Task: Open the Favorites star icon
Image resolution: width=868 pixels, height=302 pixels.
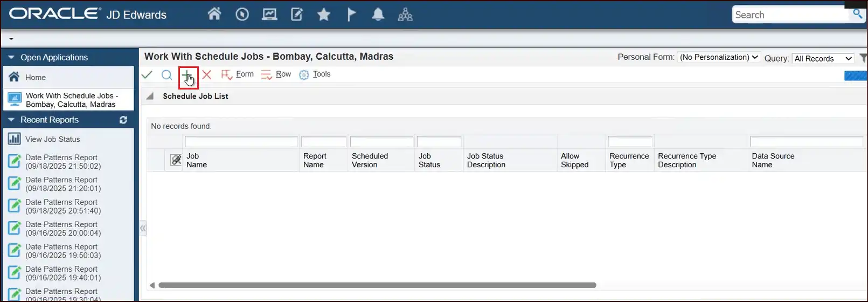Action: 324,15
